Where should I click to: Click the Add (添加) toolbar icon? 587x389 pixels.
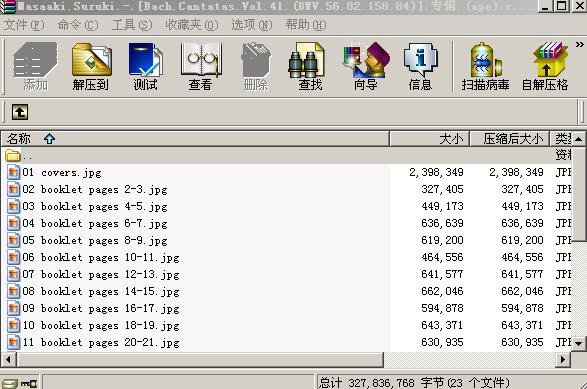36,66
